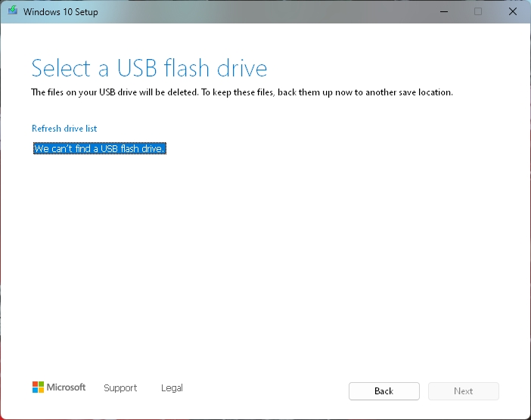Click the word "Setup" in the title bar
The image size is (531, 420).
coord(86,12)
